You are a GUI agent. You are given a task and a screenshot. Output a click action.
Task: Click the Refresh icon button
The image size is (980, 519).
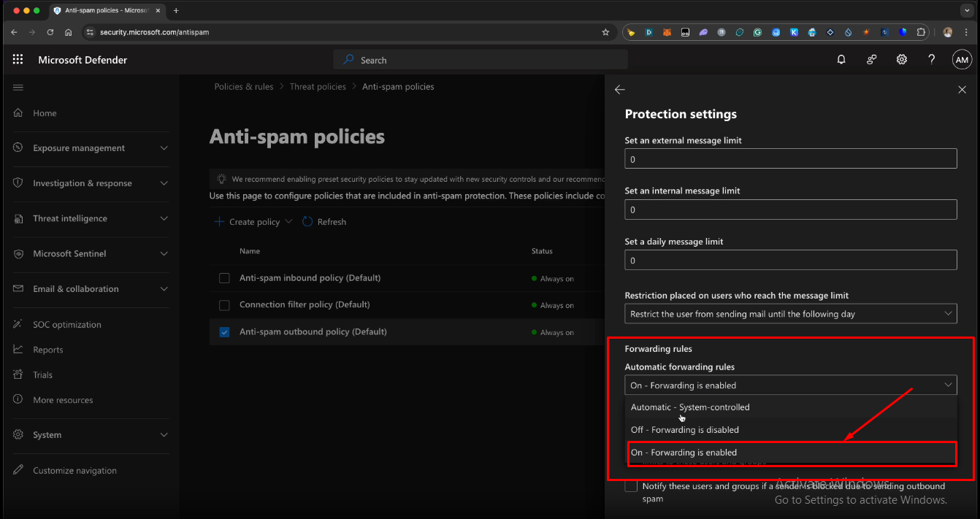coord(307,222)
